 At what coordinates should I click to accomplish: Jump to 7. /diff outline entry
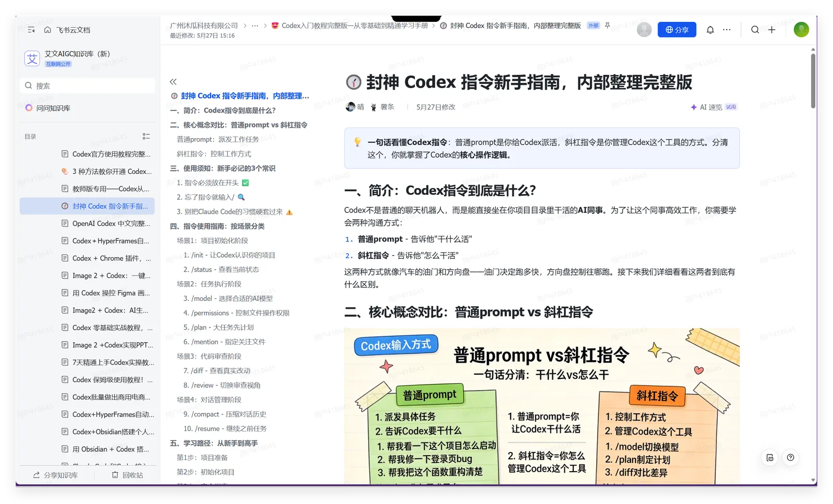click(217, 371)
